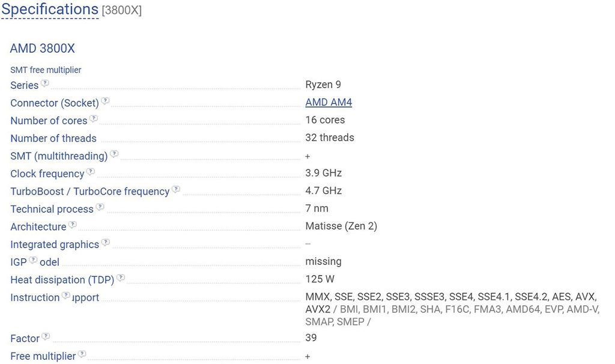Show help for Clock frequency

click(91, 172)
